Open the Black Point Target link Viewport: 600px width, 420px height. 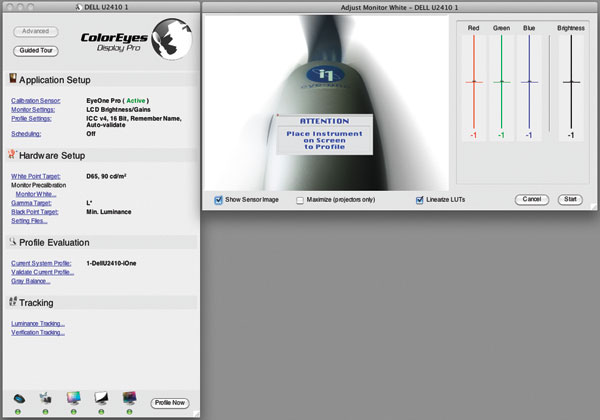34,212
